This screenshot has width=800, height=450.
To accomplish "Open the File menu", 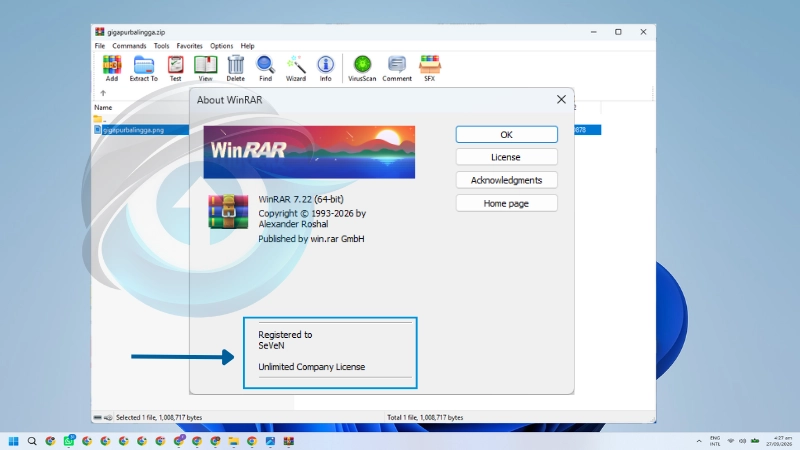I will tap(100, 46).
